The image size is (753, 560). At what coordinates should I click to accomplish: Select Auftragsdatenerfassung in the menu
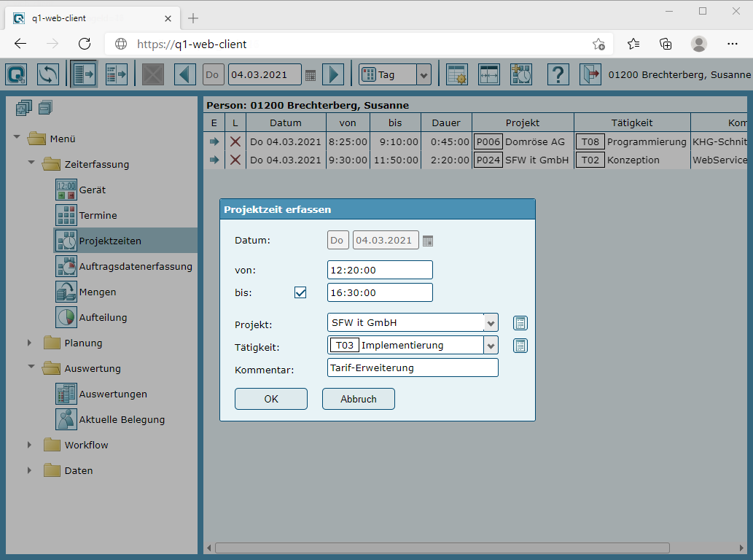pos(135,266)
